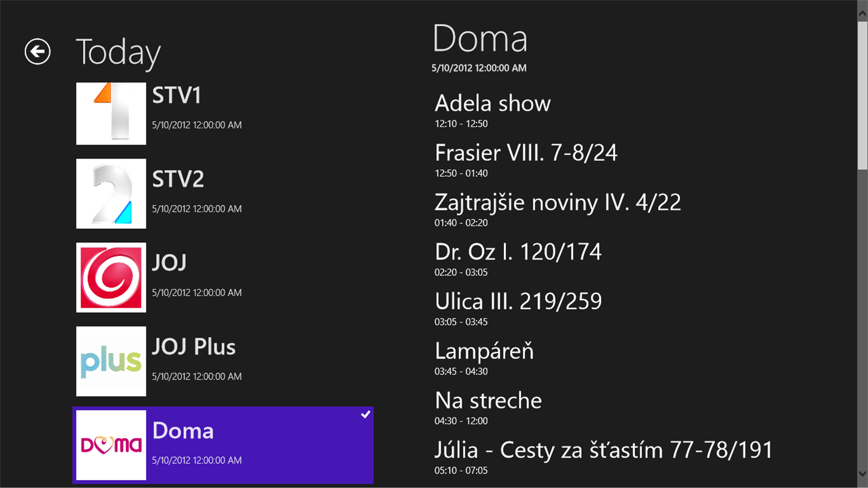Open Júlia - Cesty za šťastím entry
The image size is (868, 488).
click(x=603, y=450)
